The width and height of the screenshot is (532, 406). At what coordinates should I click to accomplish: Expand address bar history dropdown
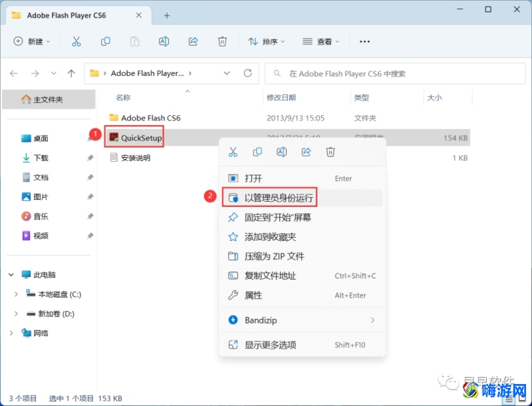227,73
